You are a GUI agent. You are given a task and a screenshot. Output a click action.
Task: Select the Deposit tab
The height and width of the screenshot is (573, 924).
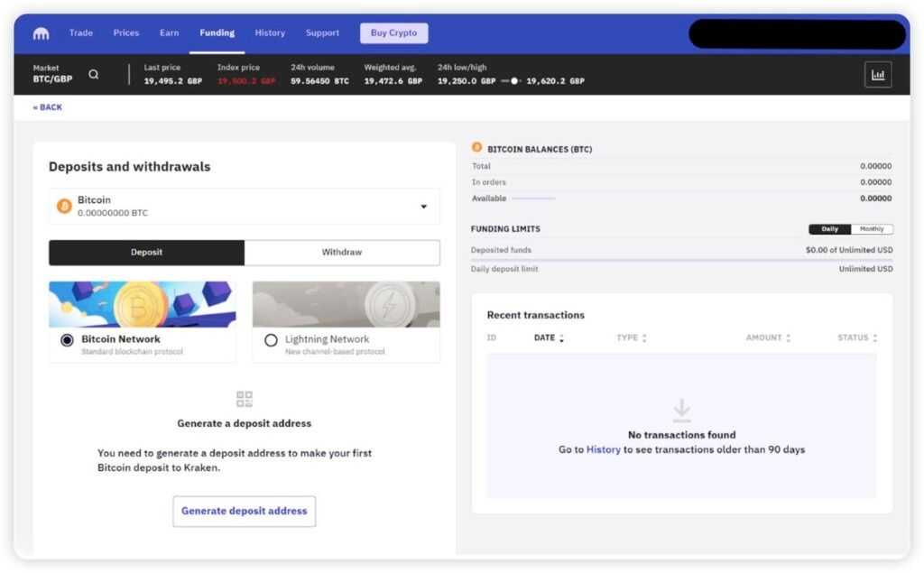tap(146, 253)
